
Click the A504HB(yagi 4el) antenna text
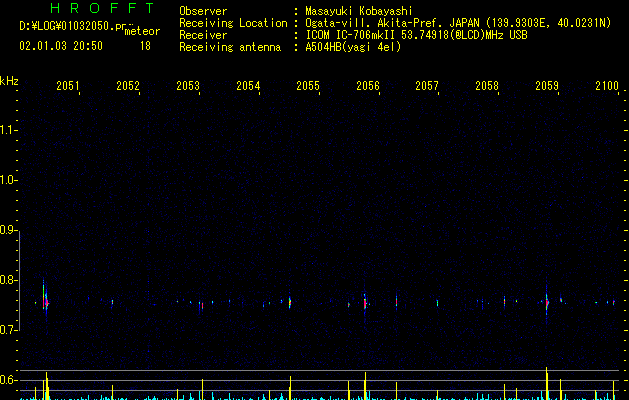[353, 47]
